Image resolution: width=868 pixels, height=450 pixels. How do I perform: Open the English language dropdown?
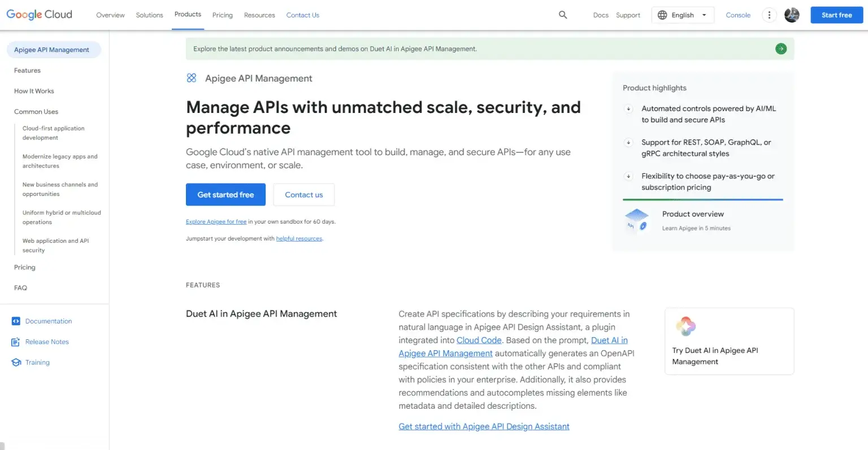coord(683,15)
